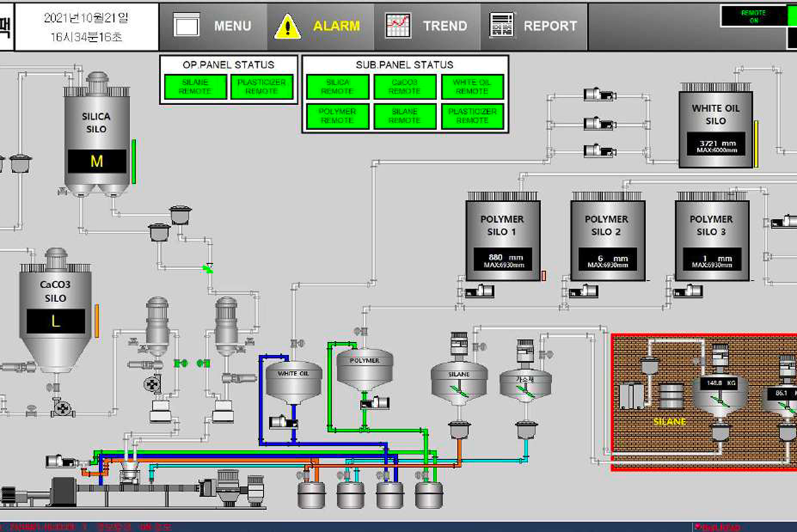This screenshot has width=797, height=532.
Task: Open the REPORT page
Action: tap(534, 26)
